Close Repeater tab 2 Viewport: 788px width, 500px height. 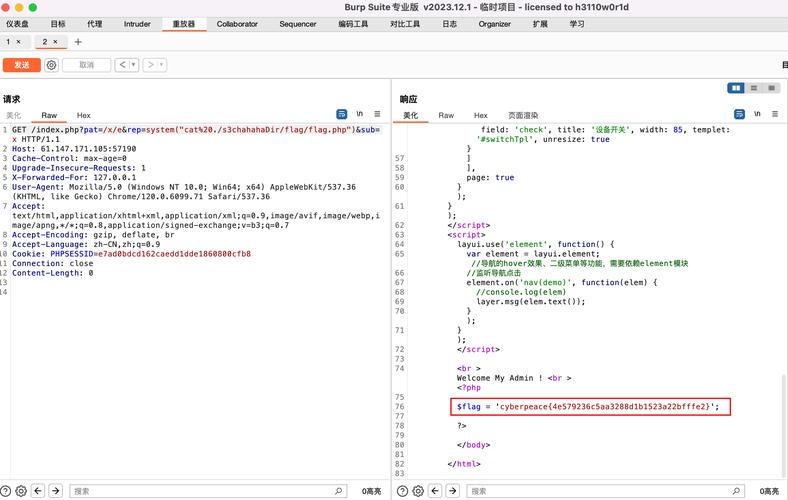tap(55, 42)
